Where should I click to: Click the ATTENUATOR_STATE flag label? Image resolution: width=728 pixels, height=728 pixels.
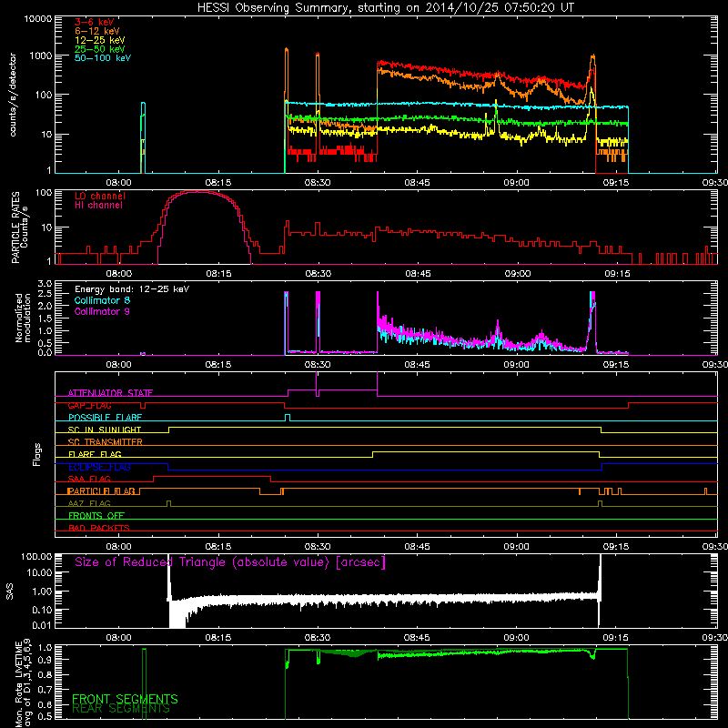110,393
